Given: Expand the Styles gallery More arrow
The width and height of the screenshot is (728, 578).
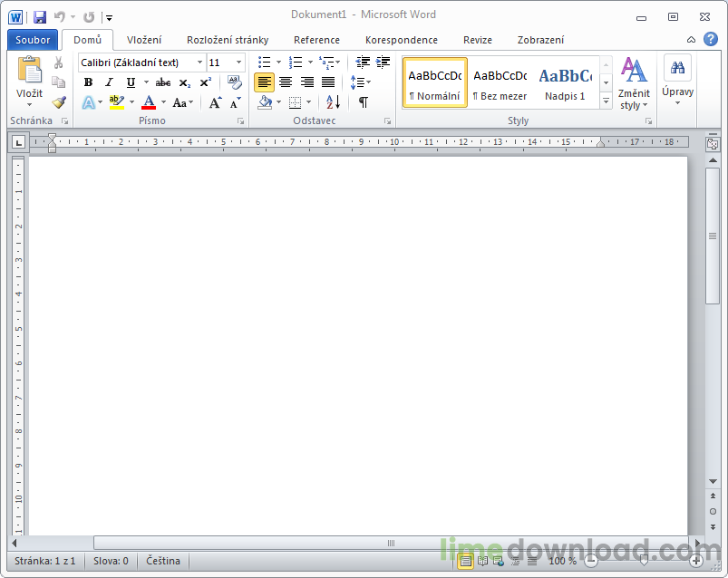Looking at the screenshot, I should point(606,101).
